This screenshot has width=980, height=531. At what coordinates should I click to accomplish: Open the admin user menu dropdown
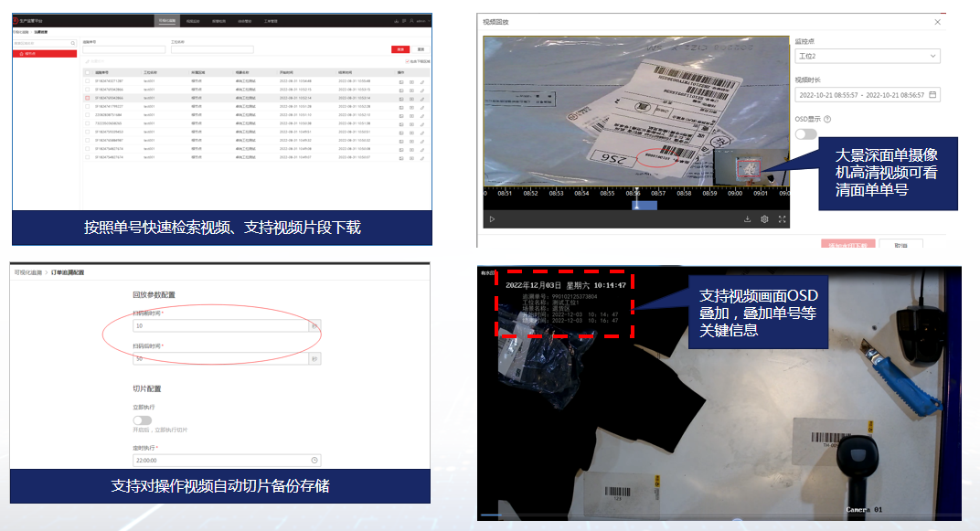(x=420, y=19)
